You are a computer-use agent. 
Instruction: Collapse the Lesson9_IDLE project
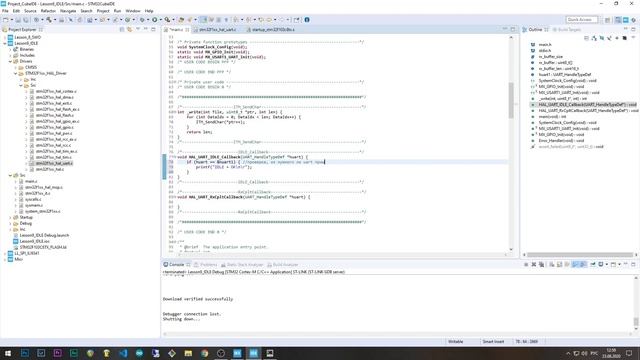[x=5, y=43]
